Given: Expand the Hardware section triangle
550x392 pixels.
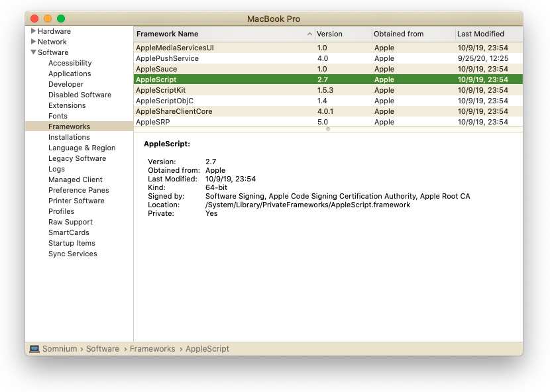Looking at the screenshot, I should click(33, 31).
